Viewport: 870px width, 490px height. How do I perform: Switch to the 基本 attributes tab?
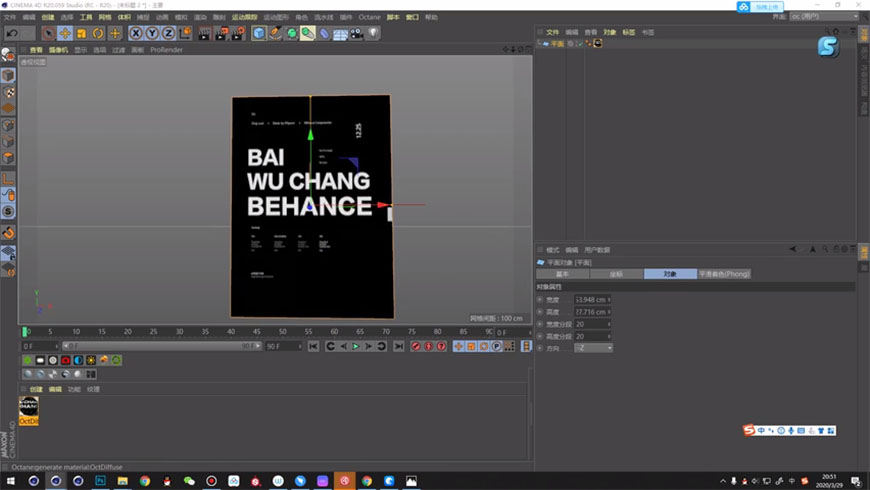(563, 274)
